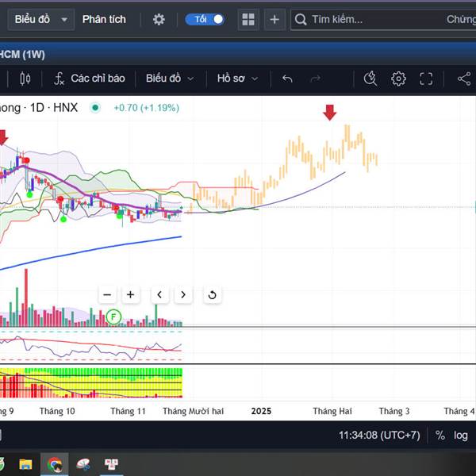Click the Tháng Hai axis label
Viewport: 476px width, 476px height.
pyautogui.click(x=332, y=411)
